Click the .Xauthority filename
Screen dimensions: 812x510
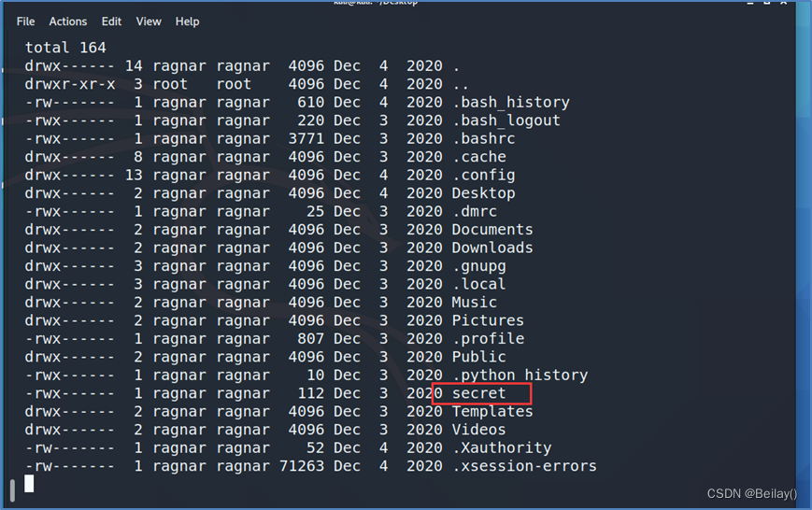click(x=502, y=447)
